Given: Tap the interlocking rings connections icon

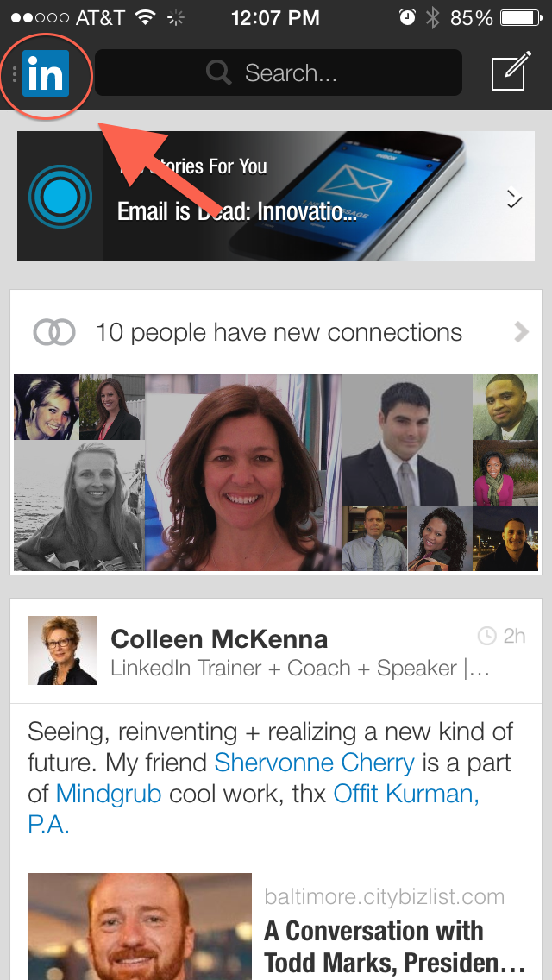Looking at the screenshot, I should [x=54, y=332].
